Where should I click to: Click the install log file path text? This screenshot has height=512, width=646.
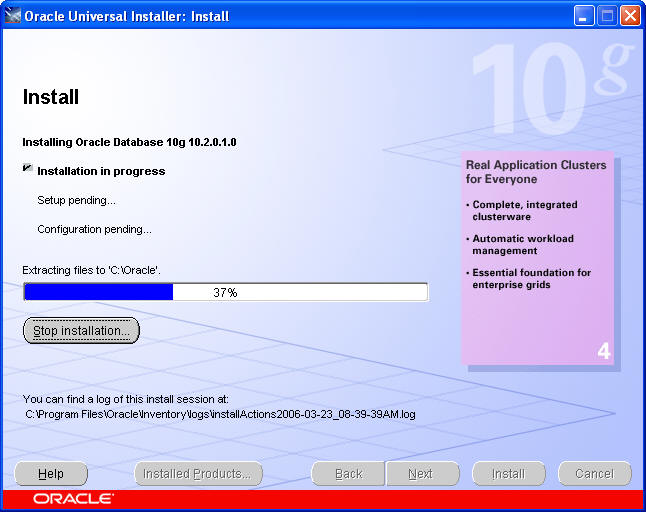pos(220,413)
